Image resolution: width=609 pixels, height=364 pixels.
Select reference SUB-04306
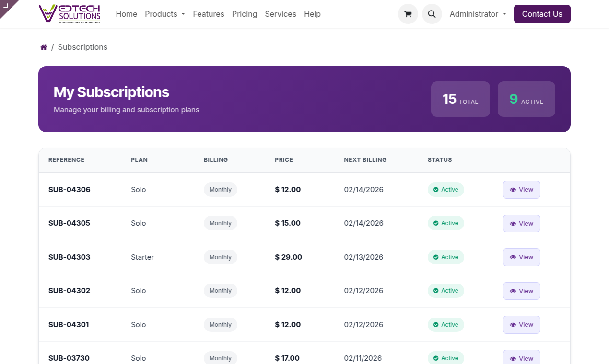coord(70,190)
